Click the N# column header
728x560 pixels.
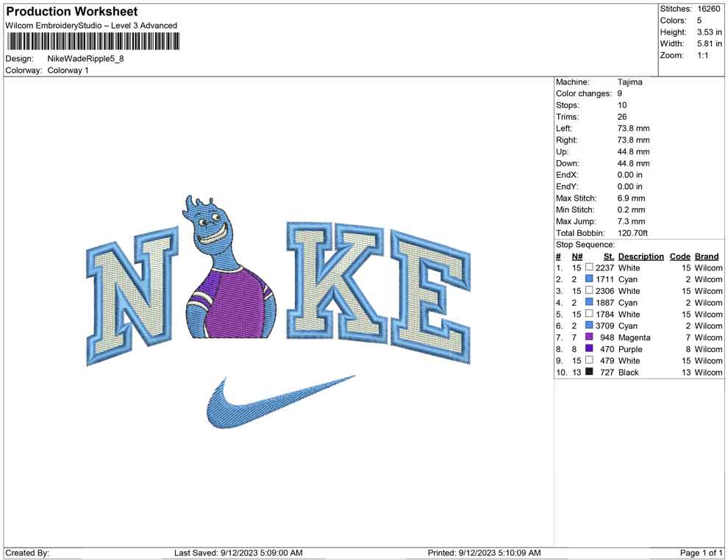pyautogui.click(x=577, y=256)
